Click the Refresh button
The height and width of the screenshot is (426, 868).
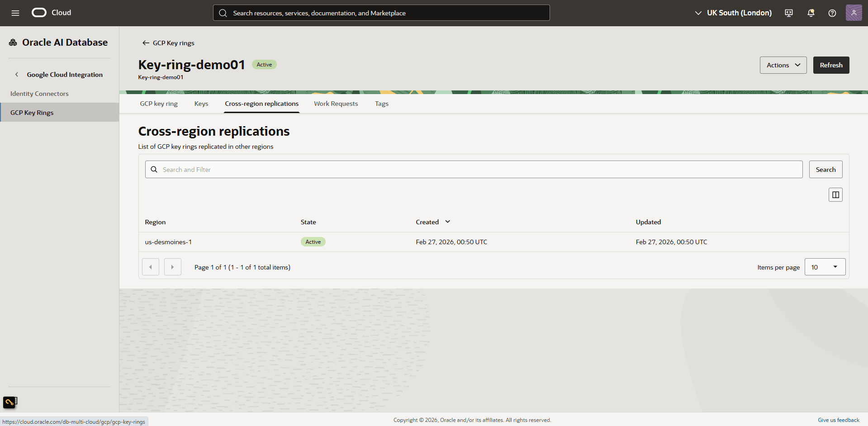pyautogui.click(x=830, y=65)
